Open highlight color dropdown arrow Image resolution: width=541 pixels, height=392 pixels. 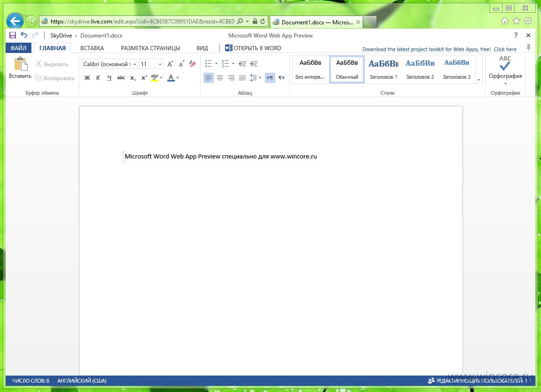tap(161, 78)
